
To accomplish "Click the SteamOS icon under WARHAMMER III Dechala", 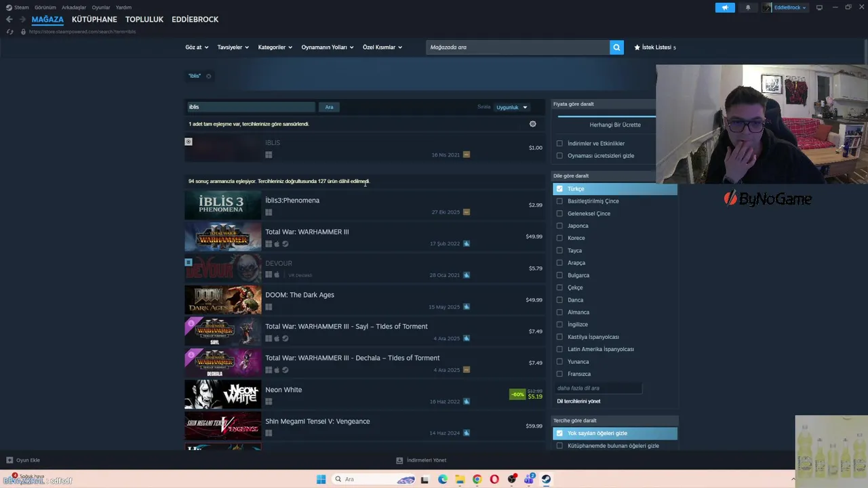I will click(285, 370).
